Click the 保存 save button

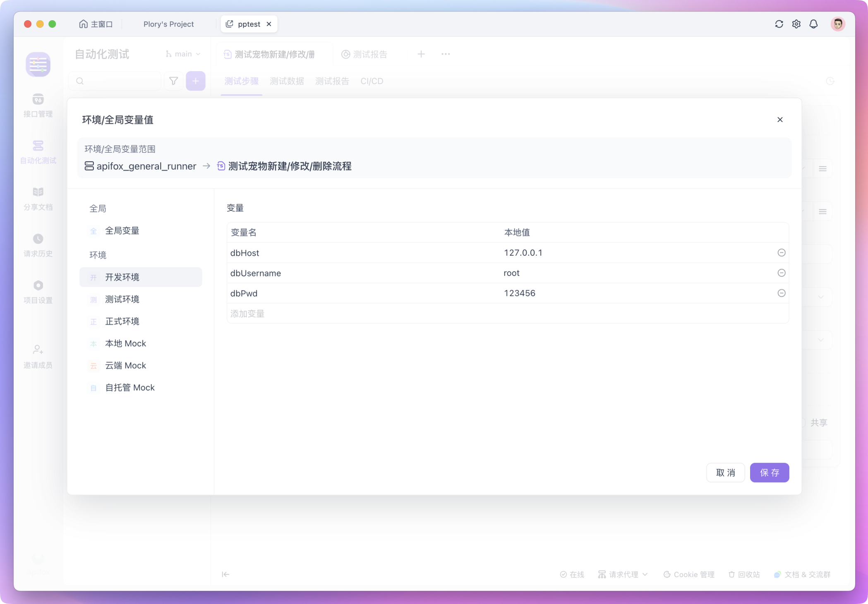770,473
